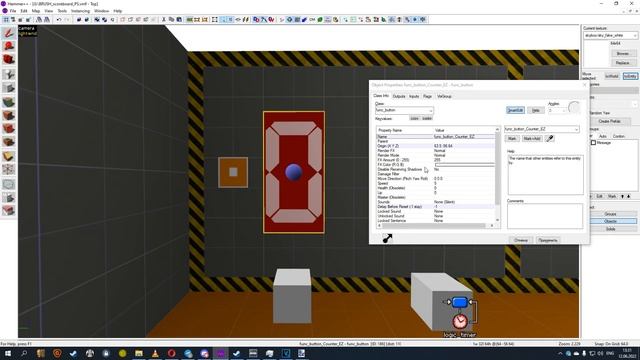Choose the Apply Decals tool
Screen dimensions: 640x360
pos(9,129)
